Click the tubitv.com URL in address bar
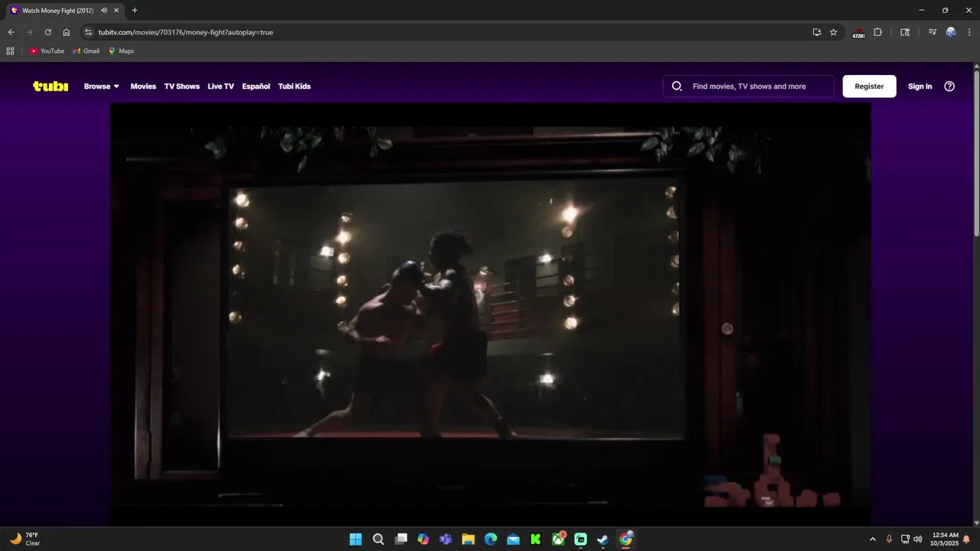Image resolution: width=980 pixels, height=551 pixels. [185, 32]
